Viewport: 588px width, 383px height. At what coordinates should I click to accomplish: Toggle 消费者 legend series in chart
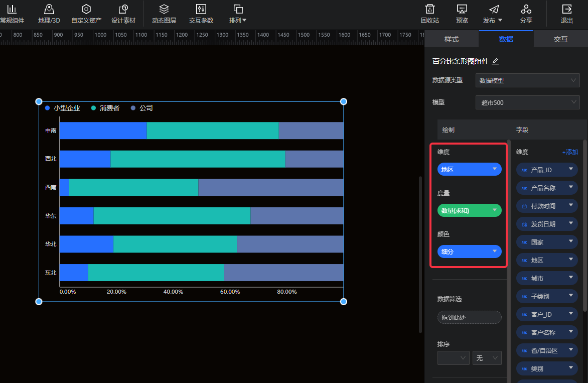click(105, 108)
